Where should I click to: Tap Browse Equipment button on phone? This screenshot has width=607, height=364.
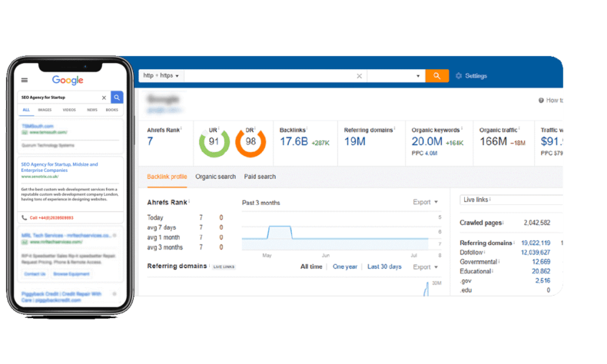[71, 274]
